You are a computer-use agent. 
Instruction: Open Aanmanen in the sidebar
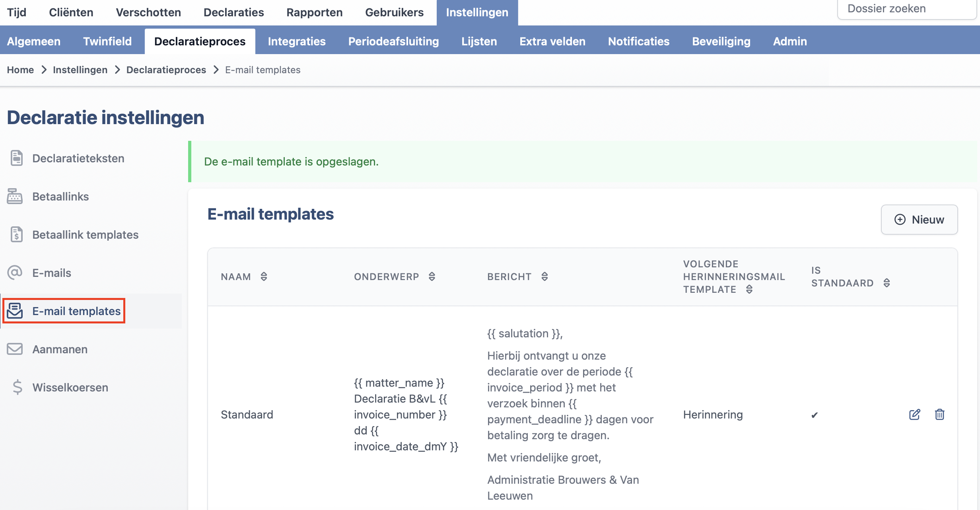point(60,349)
